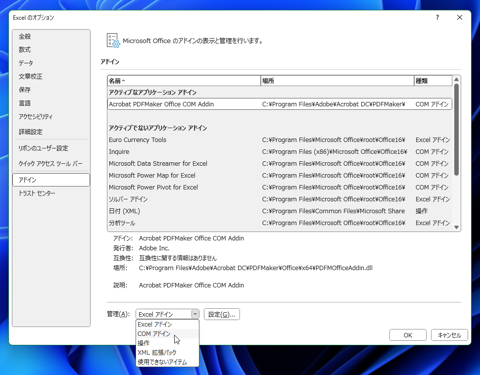
Task: Confirm the dialog with OK
Action: tap(408, 335)
